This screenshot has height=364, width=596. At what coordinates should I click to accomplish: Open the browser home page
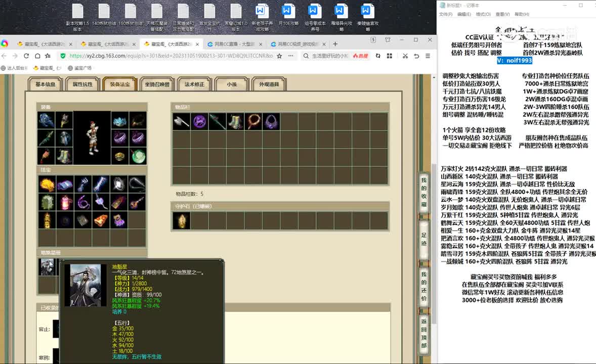37,56
